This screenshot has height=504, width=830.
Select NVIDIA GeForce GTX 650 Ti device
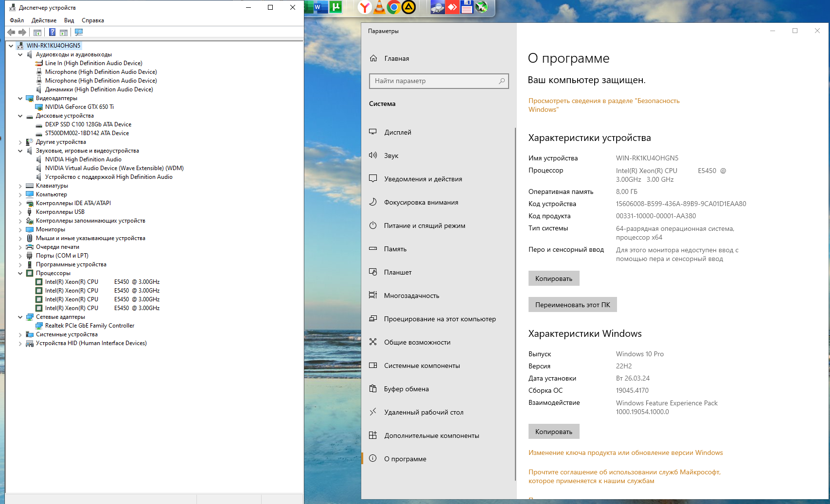pos(79,107)
